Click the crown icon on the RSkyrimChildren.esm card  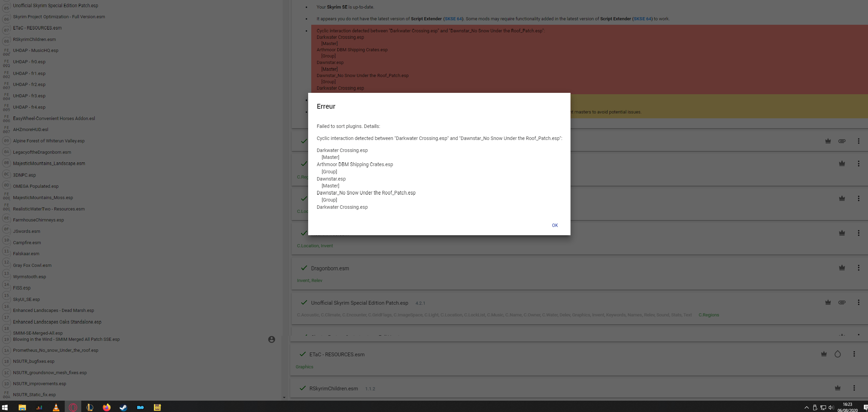[x=838, y=388]
